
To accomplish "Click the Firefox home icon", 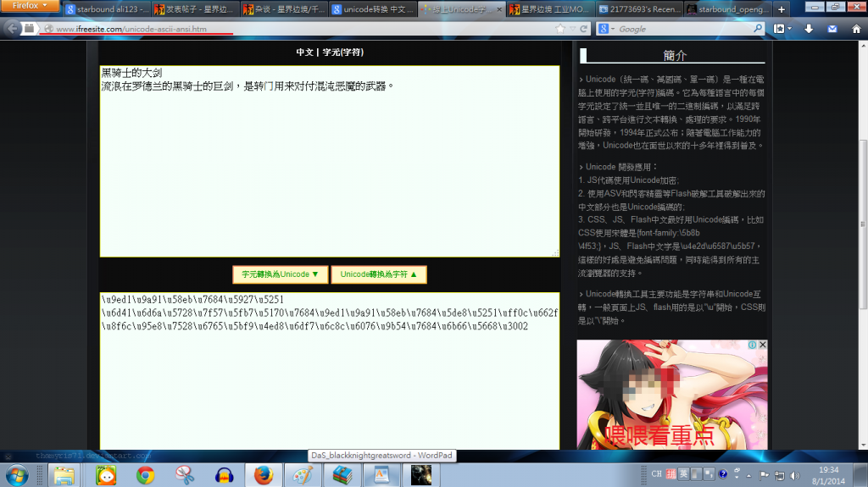I will (x=854, y=29).
